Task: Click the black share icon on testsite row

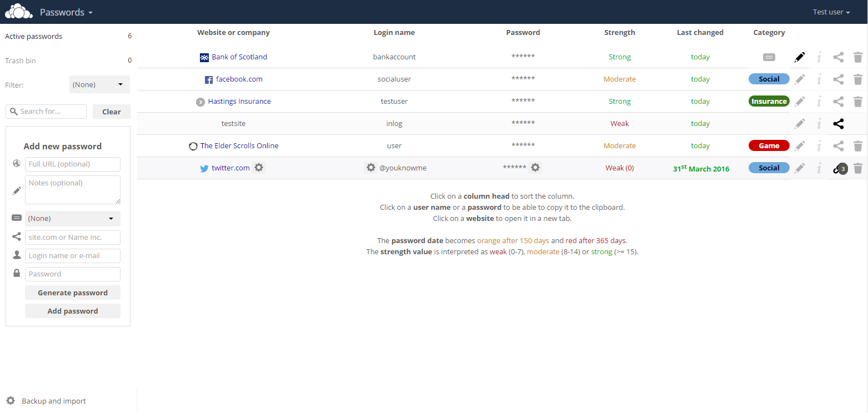Action: [x=839, y=123]
